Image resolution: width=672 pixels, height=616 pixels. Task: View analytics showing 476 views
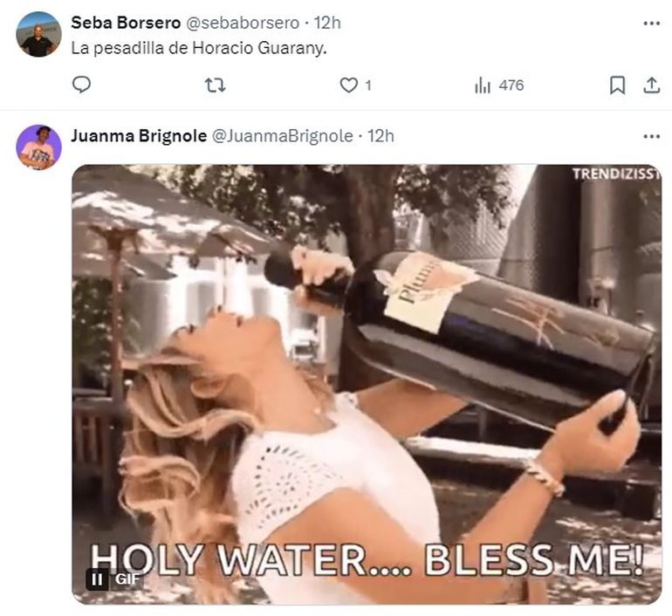(499, 85)
